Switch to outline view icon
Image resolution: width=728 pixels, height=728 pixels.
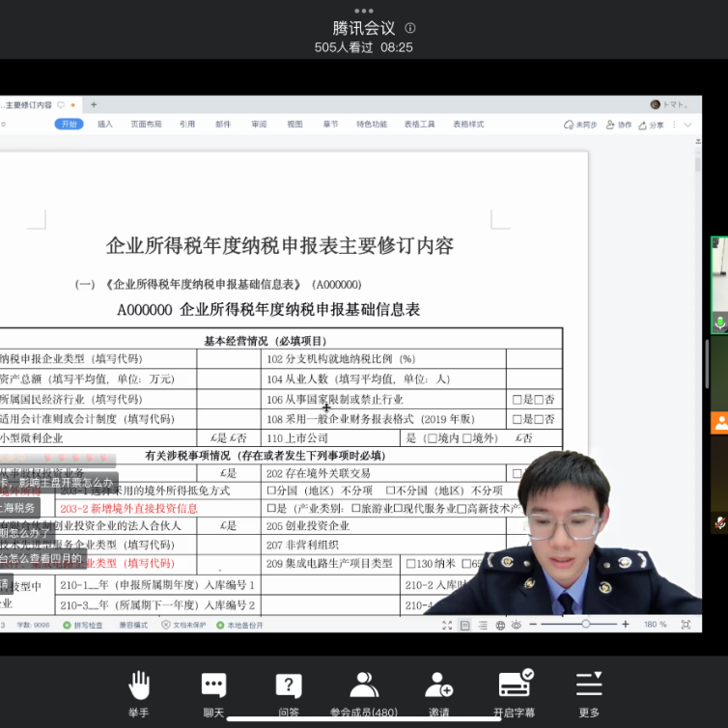pyautogui.click(x=483, y=626)
